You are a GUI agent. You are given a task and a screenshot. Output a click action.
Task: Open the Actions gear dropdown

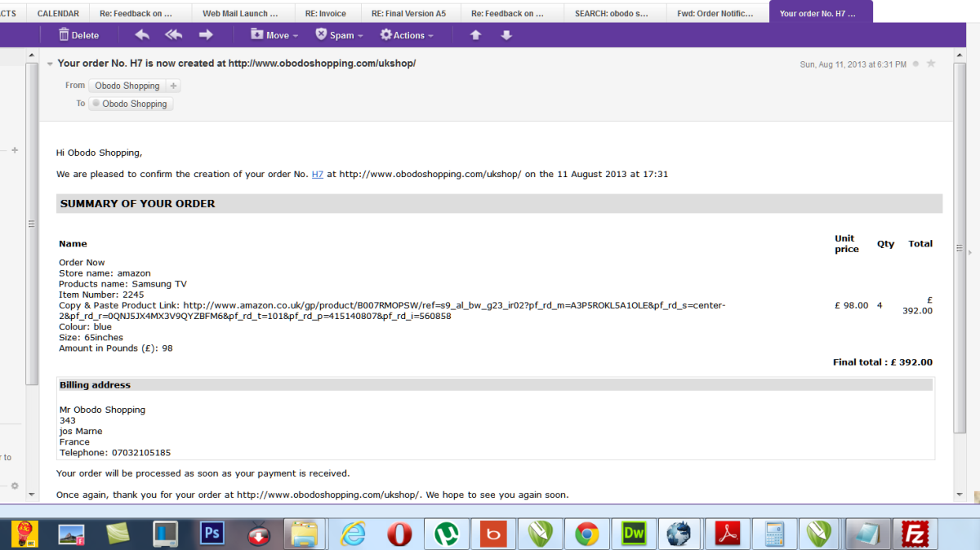coord(407,35)
